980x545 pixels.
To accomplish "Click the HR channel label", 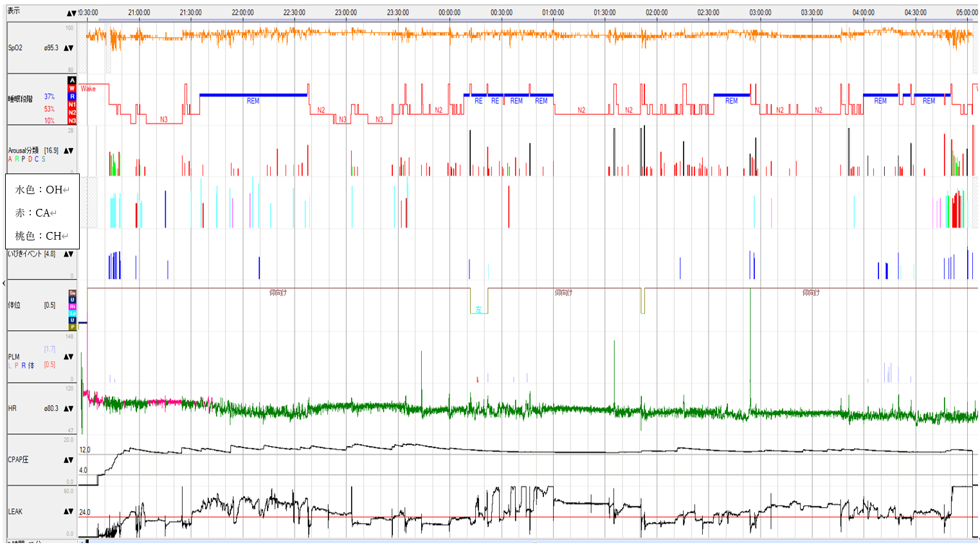I will point(12,409).
